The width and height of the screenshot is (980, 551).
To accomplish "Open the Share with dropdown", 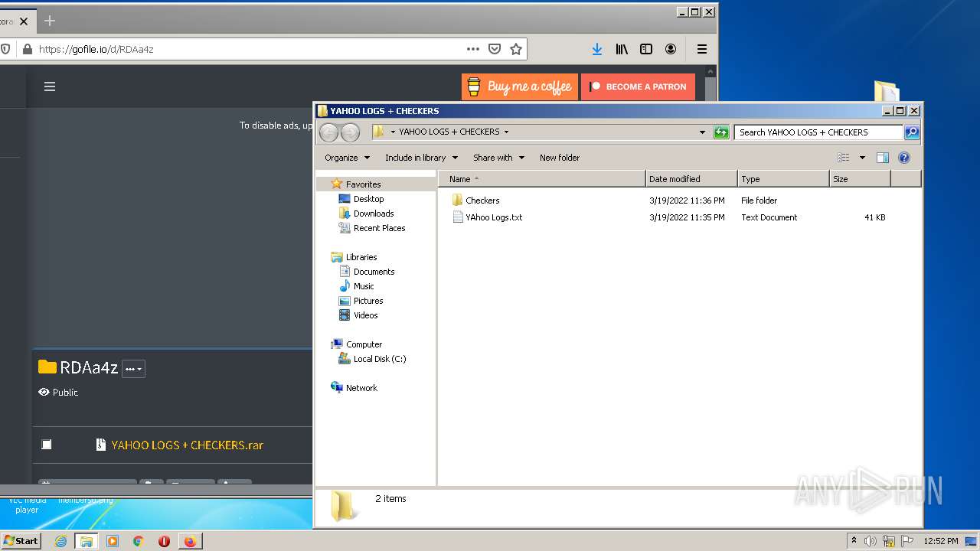I will (x=498, y=158).
